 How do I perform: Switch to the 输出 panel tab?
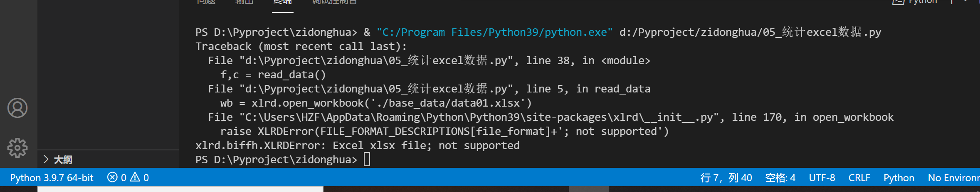[x=244, y=2]
